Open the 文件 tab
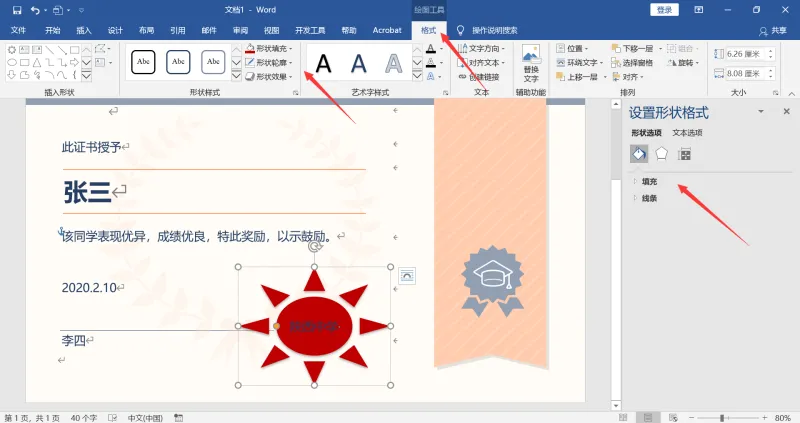The width and height of the screenshot is (800, 423). [x=18, y=30]
